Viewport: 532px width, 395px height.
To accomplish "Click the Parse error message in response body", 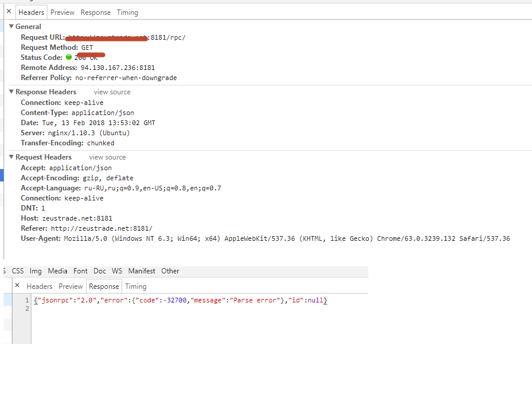I will [x=257, y=300].
